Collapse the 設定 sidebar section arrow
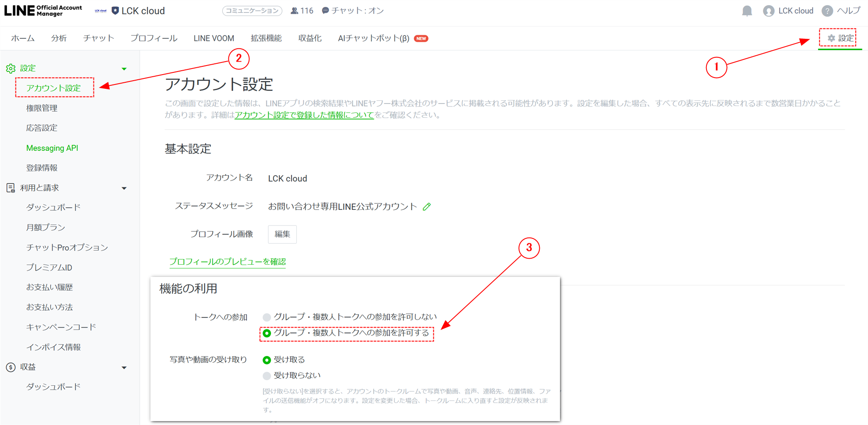 point(124,69)
